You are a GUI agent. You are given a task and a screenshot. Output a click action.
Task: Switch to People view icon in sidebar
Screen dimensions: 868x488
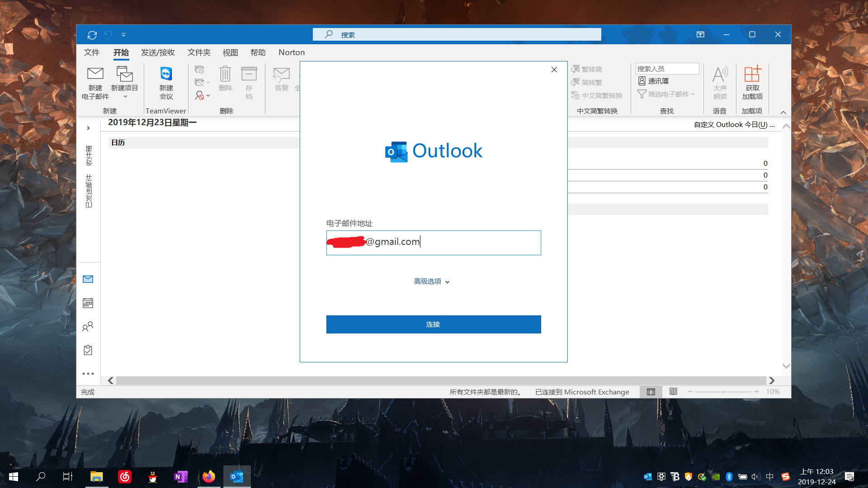tap(88, 326)
